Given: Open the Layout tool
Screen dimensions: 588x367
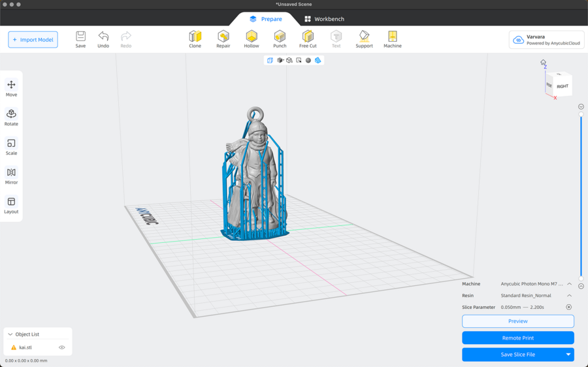Looking at the screenshot, I should pos(11,205).
